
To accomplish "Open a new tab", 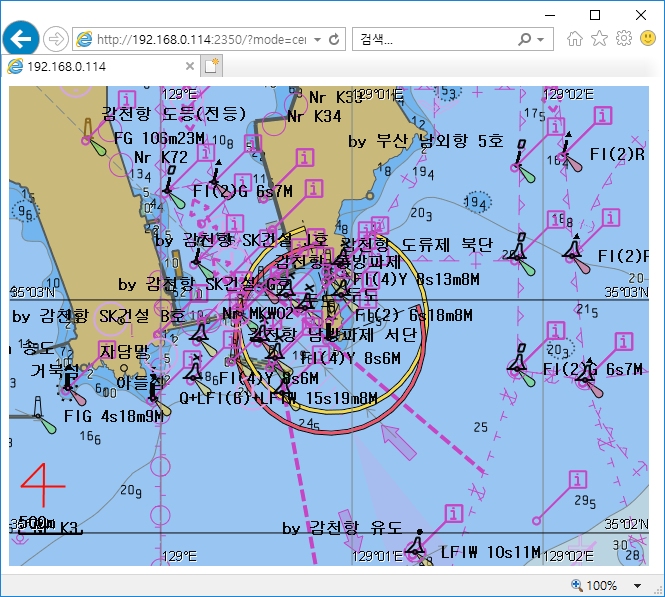I will 211,66.
